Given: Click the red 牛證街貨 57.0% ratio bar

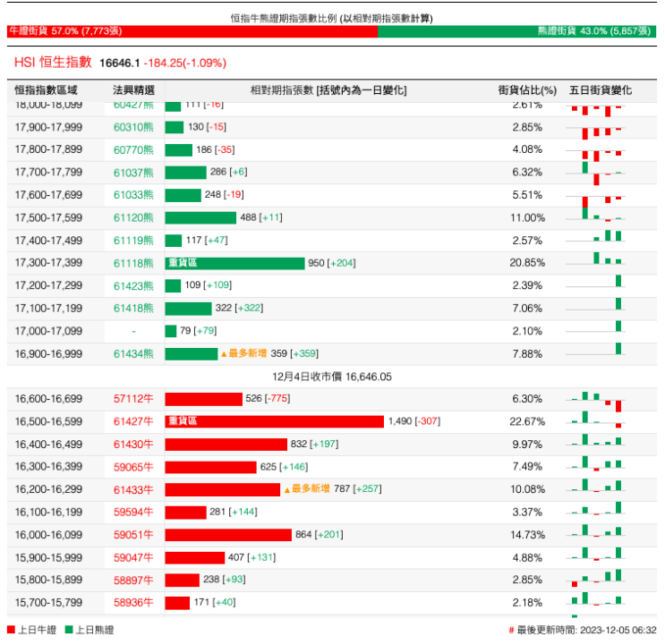Looking at the screenshot, I should (x=192, y=31).
